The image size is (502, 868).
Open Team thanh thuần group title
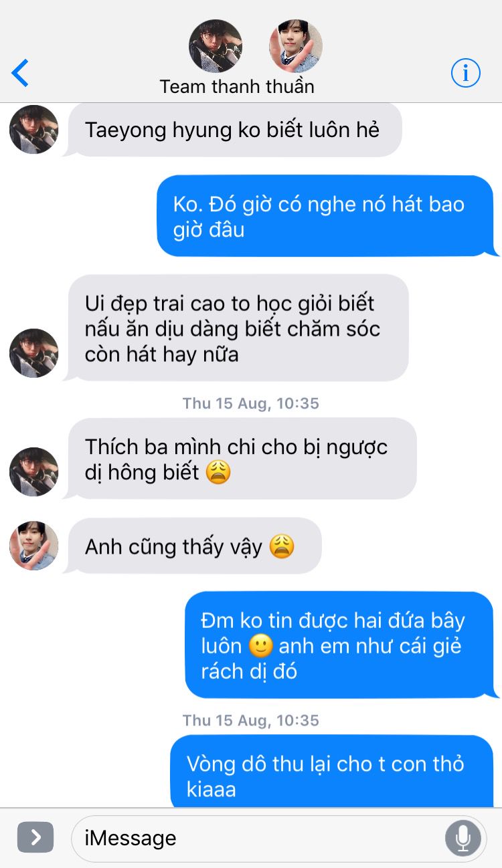coord(237,87)
